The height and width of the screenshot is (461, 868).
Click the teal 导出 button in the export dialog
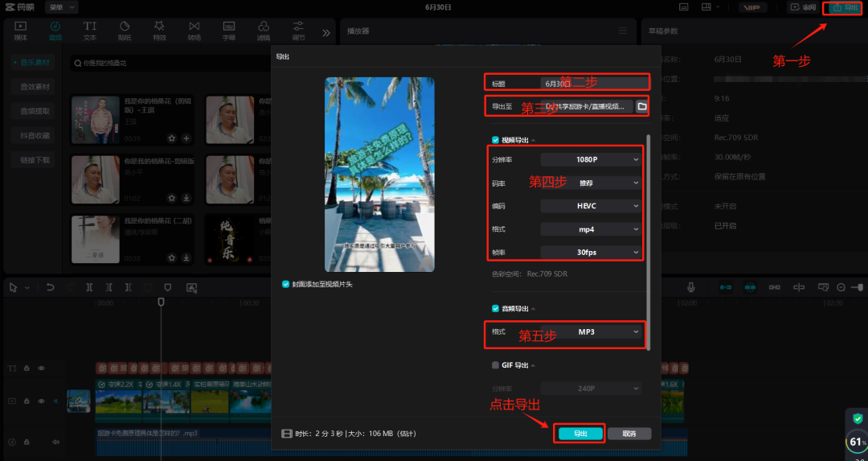[580, 434]
